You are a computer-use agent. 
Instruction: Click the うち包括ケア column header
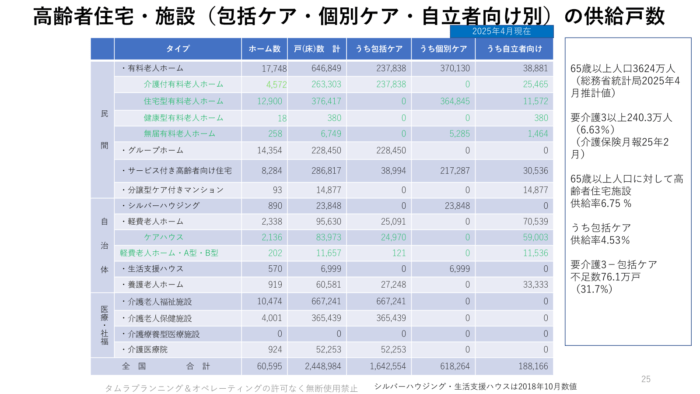tap(379, 49)
